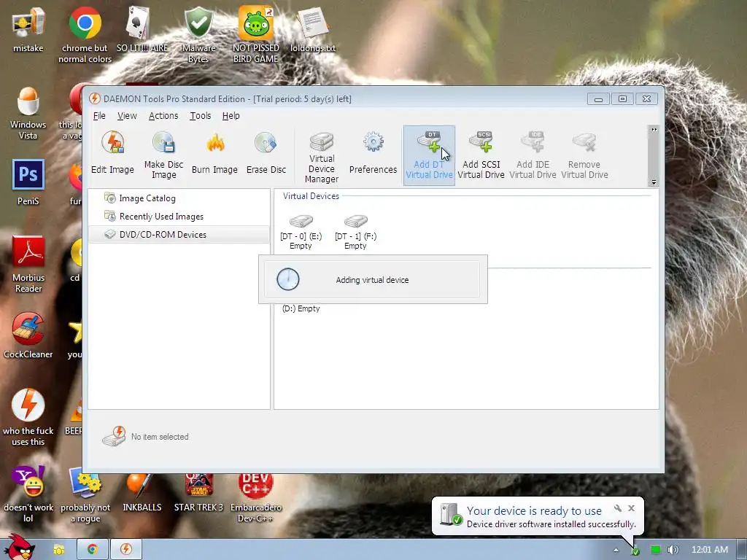This screenshot has height=560, width=747.
Task: Open Malware Bytes desktop shortcut
Action: (198, 34)
